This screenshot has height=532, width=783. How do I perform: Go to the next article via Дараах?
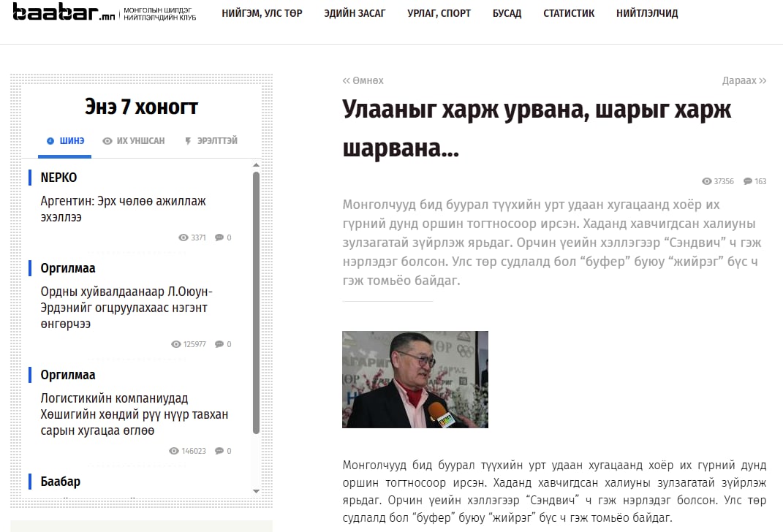tap(744, 81)
